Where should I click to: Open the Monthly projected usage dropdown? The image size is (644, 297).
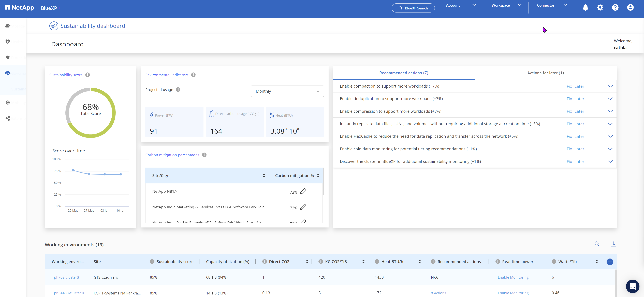click(x=287, y=91)
